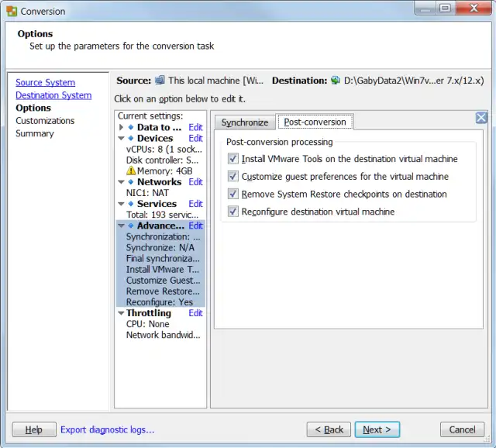Collapse the Throttling settings group

tap(121, 313)
